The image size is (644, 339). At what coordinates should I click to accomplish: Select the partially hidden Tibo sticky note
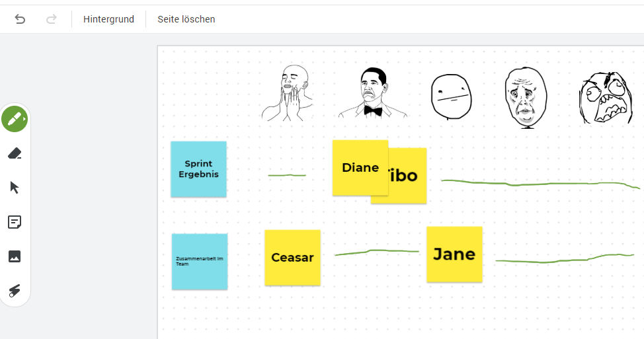407,176
